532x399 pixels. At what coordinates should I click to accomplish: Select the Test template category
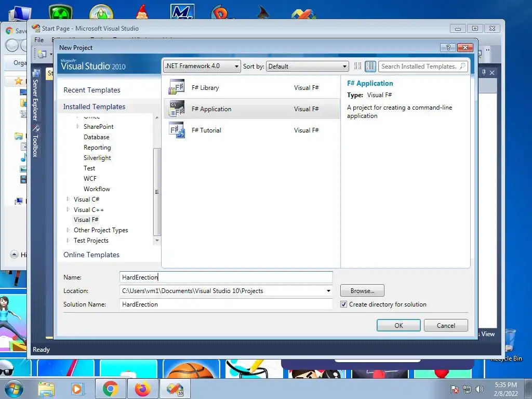click(x=89, y=168)
